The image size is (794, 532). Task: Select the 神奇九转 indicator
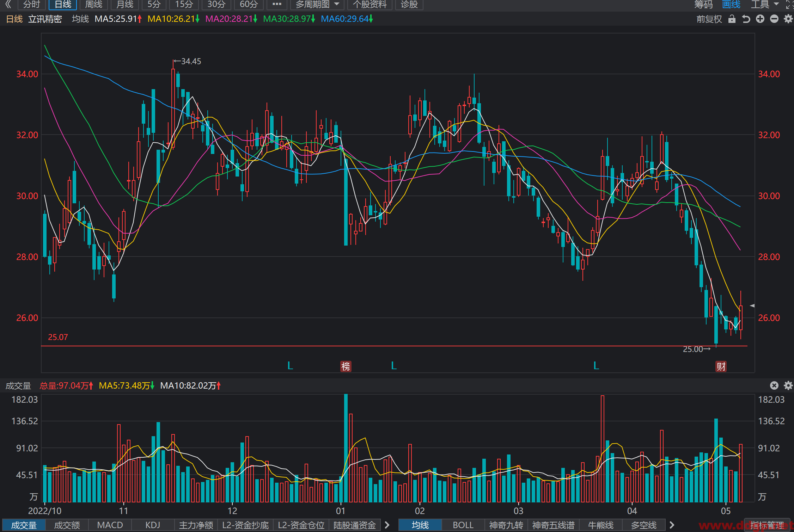506,525
